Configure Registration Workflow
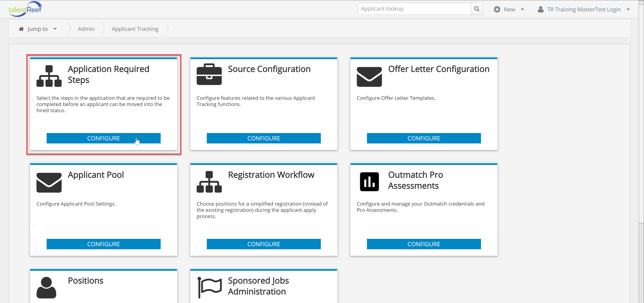644x303 pixels. [x=263, y=244]
